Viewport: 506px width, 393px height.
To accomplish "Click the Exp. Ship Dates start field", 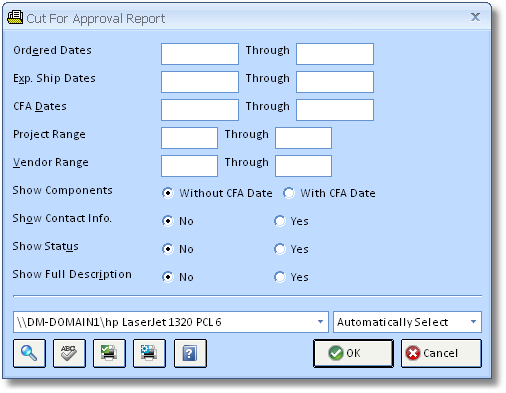I will pos(200,82).
